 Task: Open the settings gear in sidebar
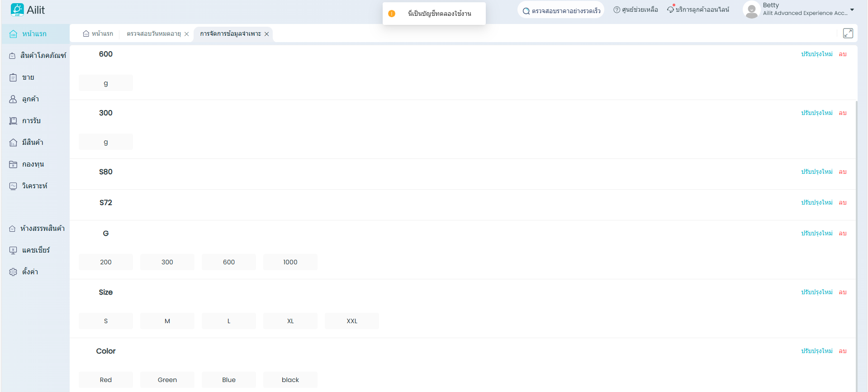13,272
